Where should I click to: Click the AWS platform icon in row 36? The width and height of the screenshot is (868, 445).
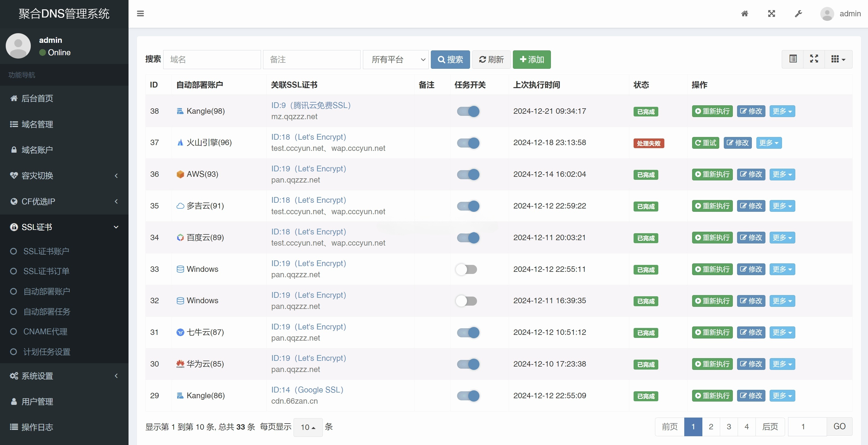click(x=181, y=174)
